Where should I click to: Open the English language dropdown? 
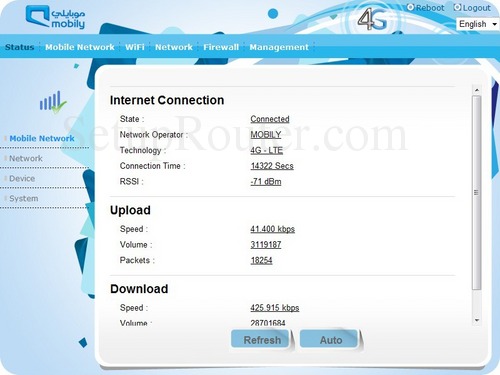coord(477,24)
